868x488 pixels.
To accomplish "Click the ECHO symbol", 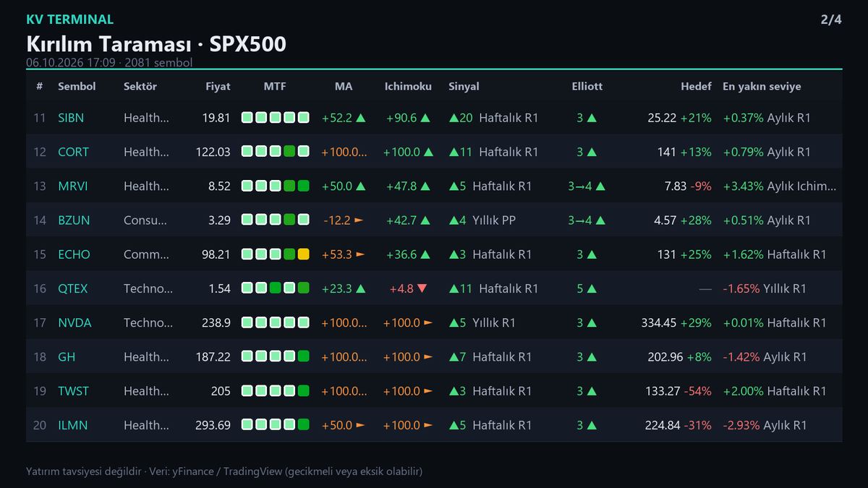I will (x=74, y=254).
